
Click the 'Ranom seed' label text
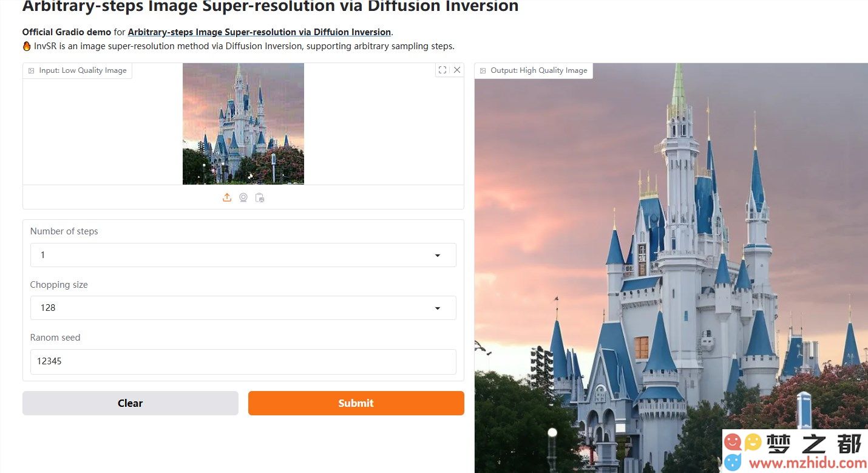click(x=55, y=338)
